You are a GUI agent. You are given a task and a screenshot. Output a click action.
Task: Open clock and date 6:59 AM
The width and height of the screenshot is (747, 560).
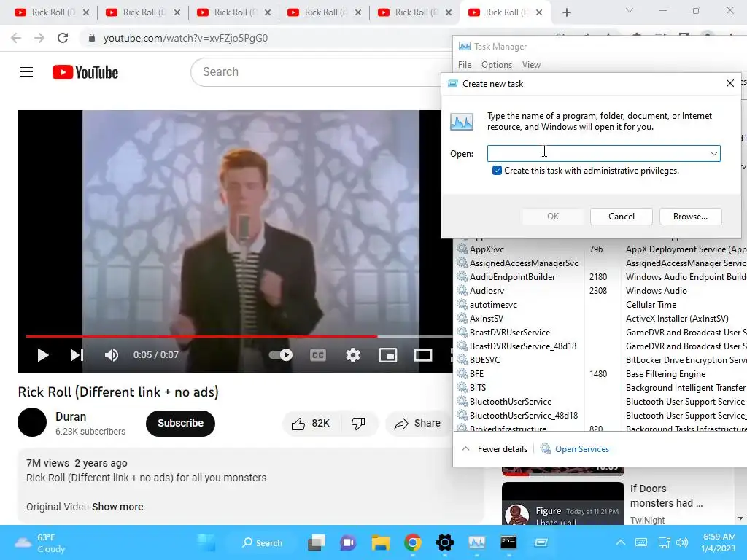(719, 542)
